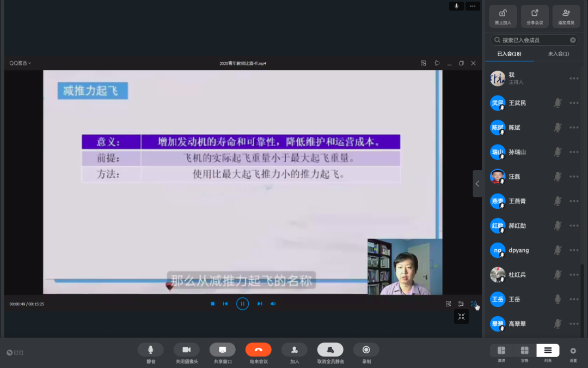Open the QQ影音 dropdown menu
Viewport: 588px width, 368px height.
[20, 63]
